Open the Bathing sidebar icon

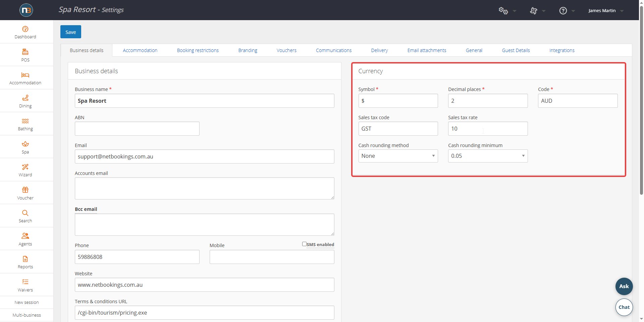(25, 121)
